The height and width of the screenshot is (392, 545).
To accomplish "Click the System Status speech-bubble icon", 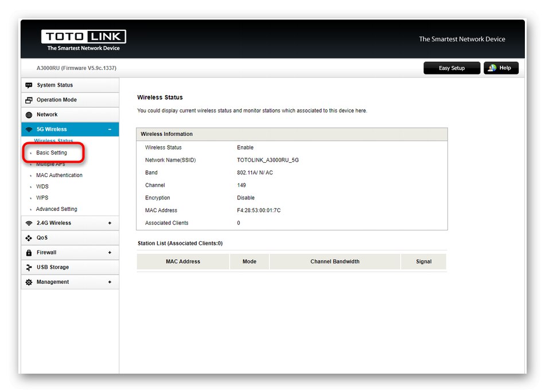I will pos(29,85).
